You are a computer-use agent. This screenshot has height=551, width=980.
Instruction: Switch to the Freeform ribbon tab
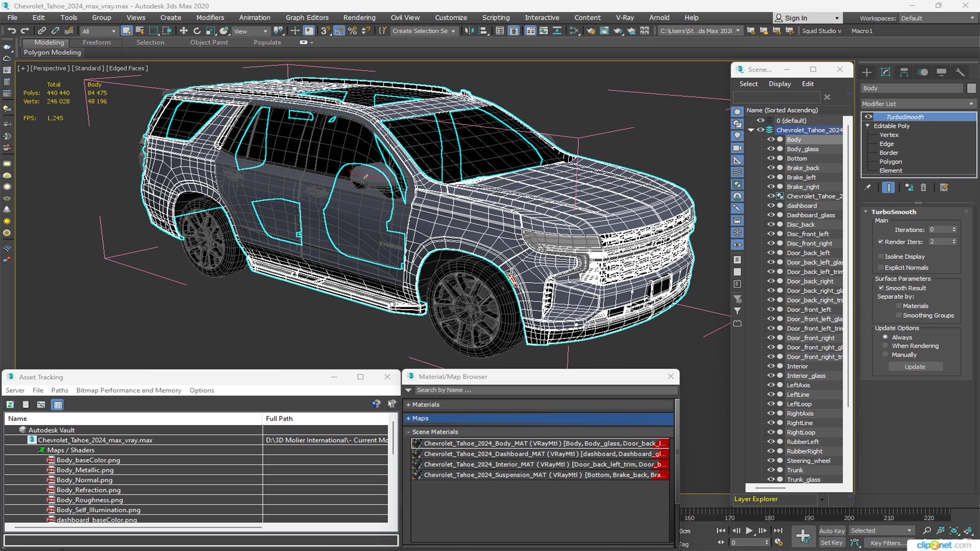(96, 42)
